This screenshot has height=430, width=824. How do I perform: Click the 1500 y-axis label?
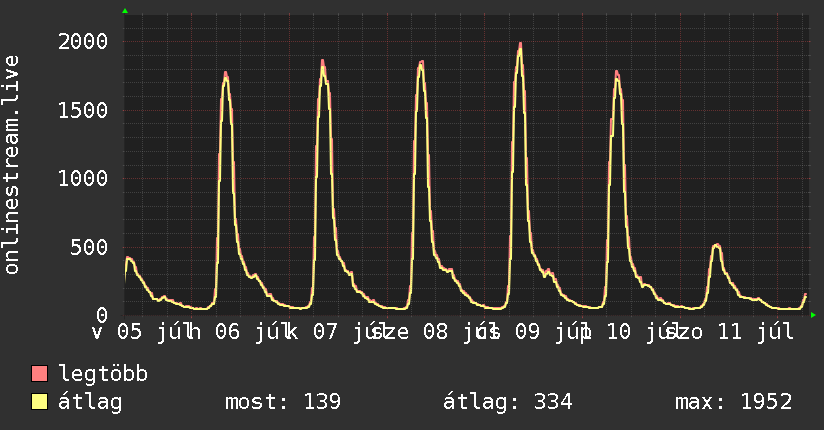(x=83, y=110)
